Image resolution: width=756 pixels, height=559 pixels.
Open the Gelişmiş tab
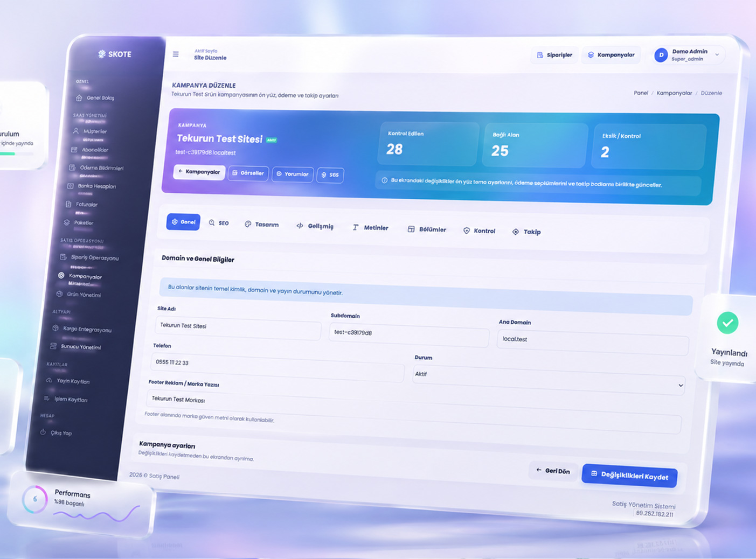(315, 226)
